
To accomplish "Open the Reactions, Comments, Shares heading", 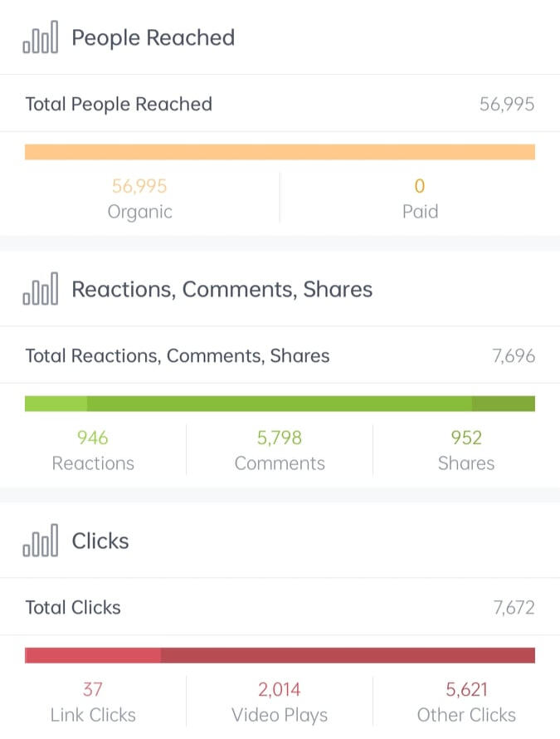I will click(222, 289).
